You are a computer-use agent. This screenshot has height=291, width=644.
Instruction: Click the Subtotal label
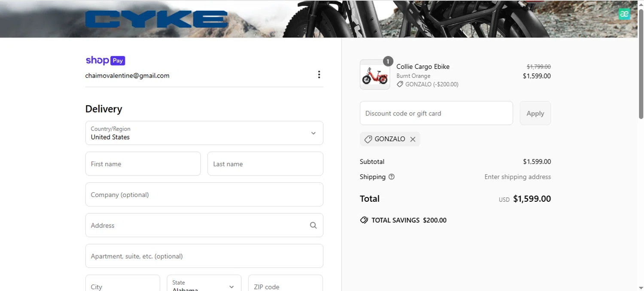(x=372, y=162)
